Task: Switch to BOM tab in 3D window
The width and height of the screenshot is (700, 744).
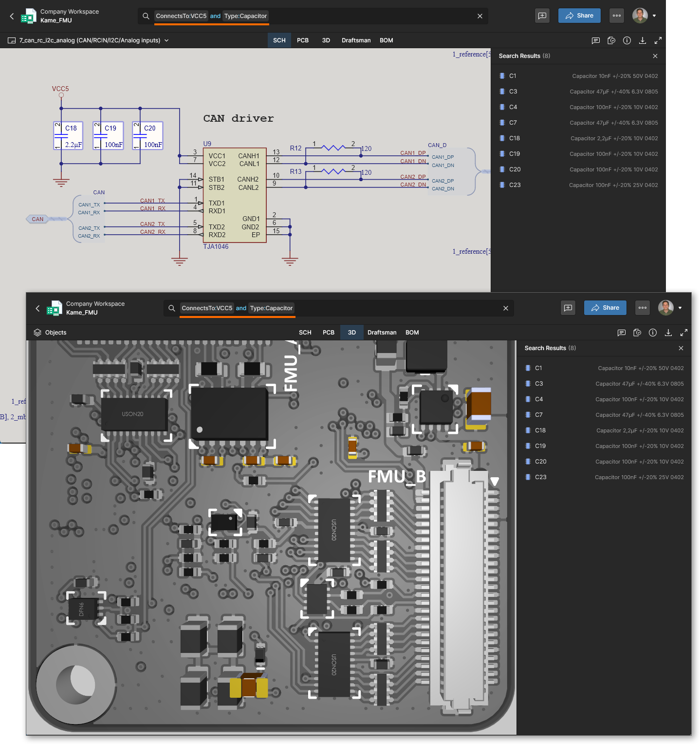Action: [x=412, y=333]
